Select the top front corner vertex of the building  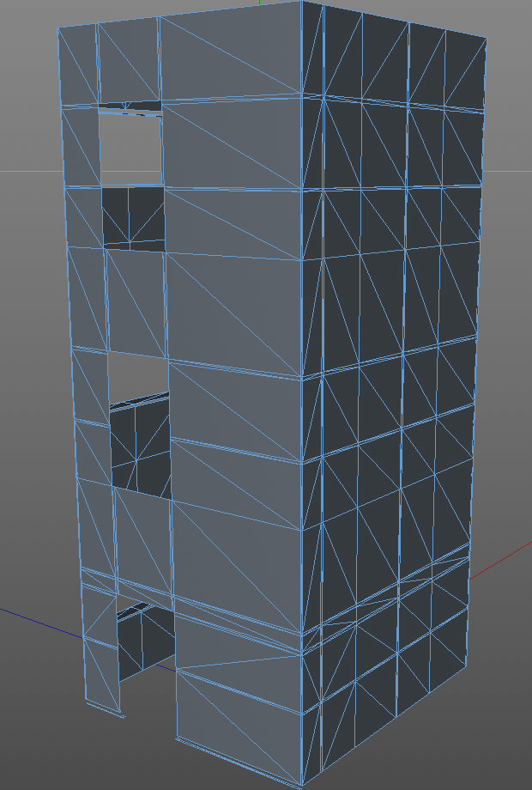(x=302, y=2)
